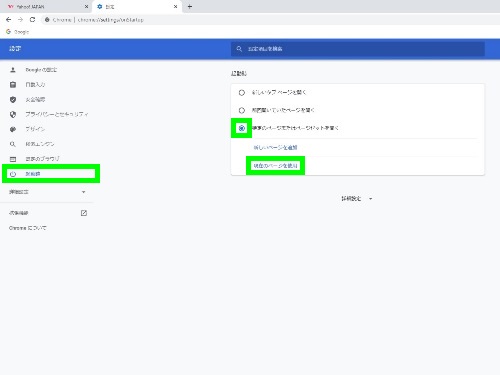Open the Google bookmark in bookmarks bar
The width and height of the screenshot is (500, 375).
(x=18, y=32)
